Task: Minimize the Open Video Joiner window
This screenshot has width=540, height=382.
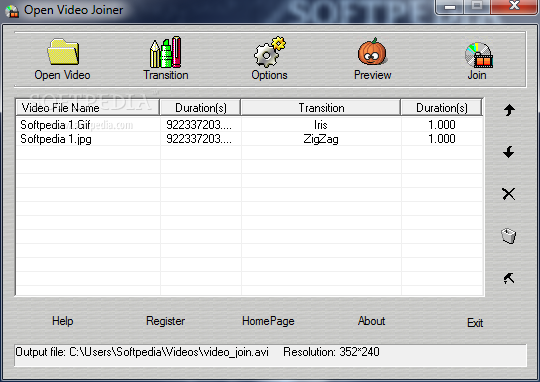Action: (450, 6)
